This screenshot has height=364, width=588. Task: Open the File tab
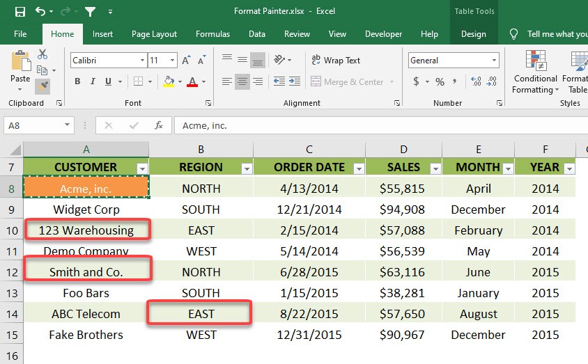tap(20, 34)
